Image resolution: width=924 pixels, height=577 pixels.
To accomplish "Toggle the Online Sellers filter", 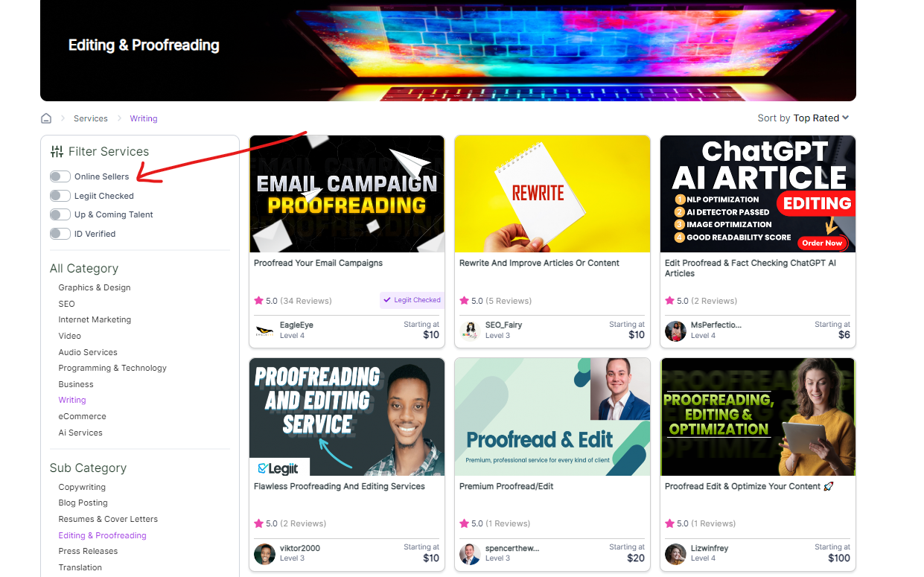I will point(60,176).
